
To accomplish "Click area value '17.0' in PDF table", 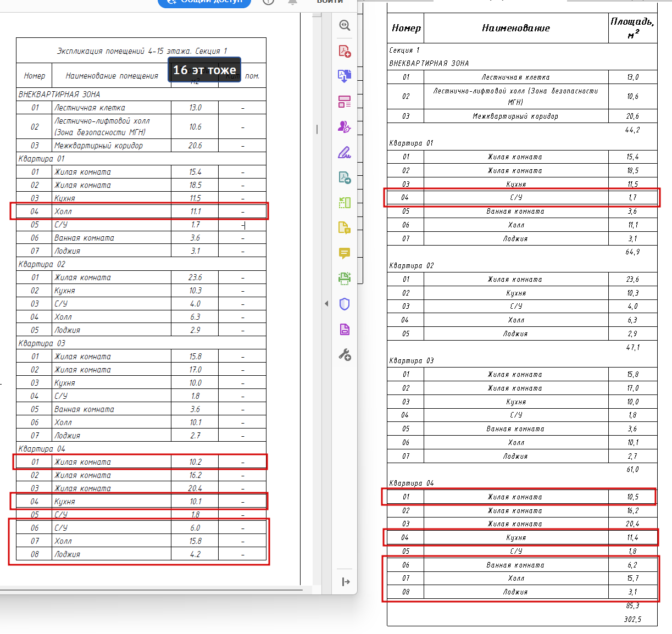I will click(x=195, y=370).
